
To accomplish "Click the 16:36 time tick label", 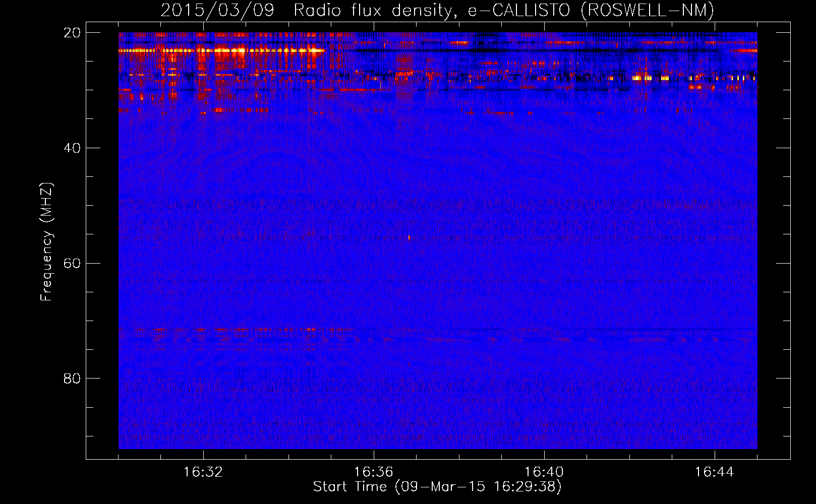I will click(x=374, y=472).
